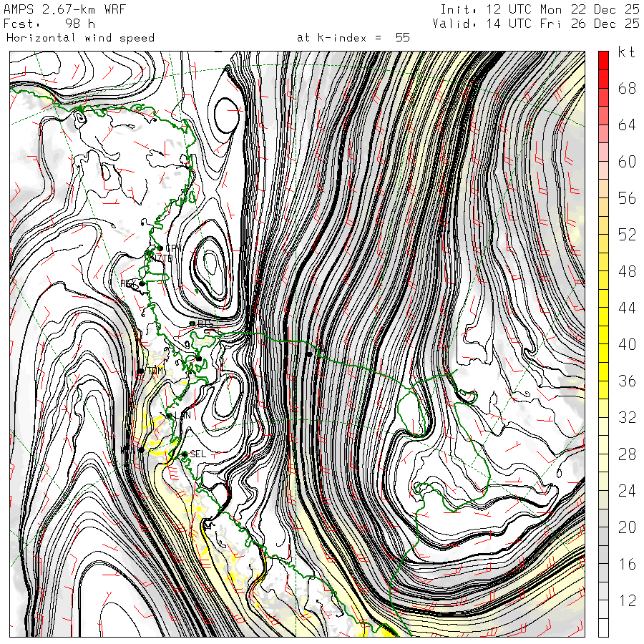Select the TOM station label
Screen dimensions: 644x644
click(155, 371)
